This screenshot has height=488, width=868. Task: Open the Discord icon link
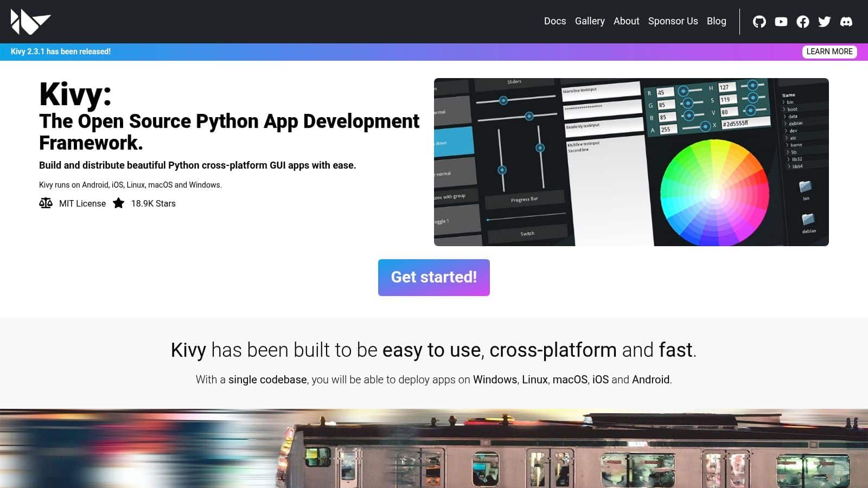(x=846, y=22)
